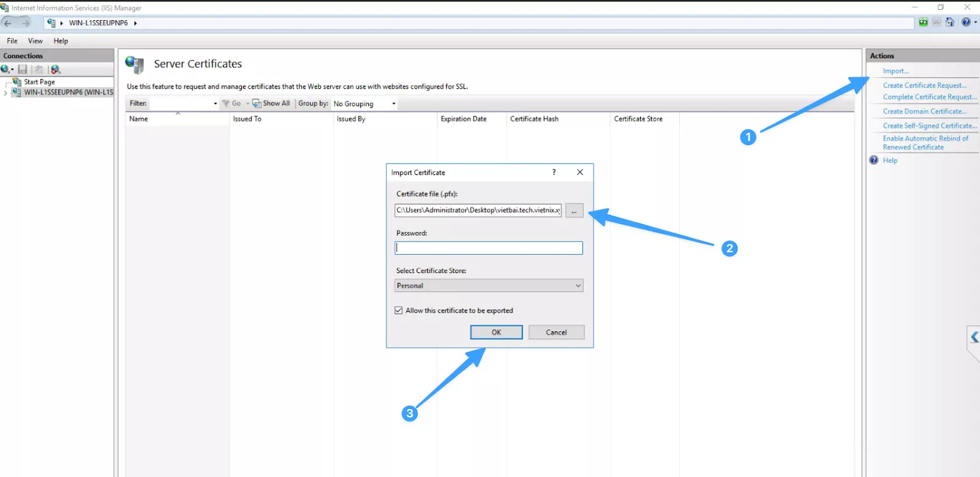The image size is (980, 477).
Task: Open the Select Certificate Store dropdown
Action: 488,285
